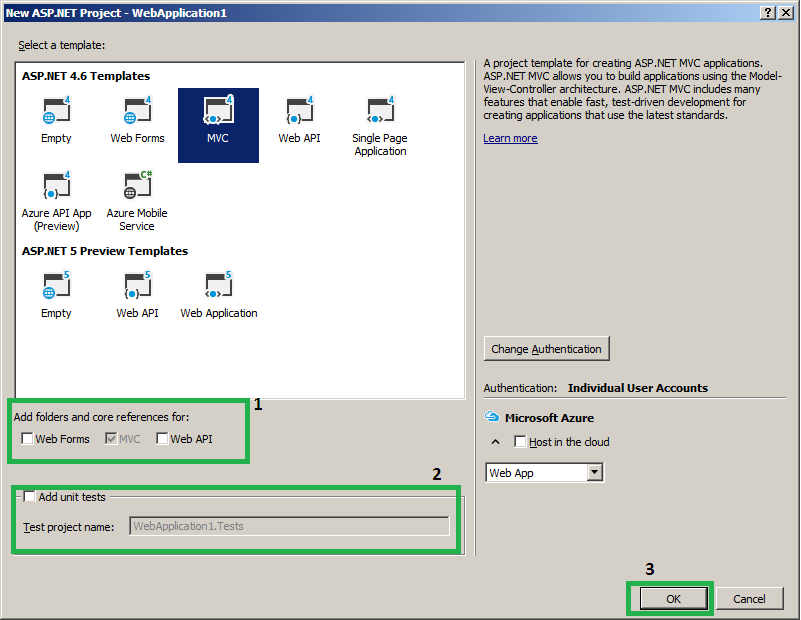
Task: Enable the Add unit tests checkbox
Action: [30, 496]
